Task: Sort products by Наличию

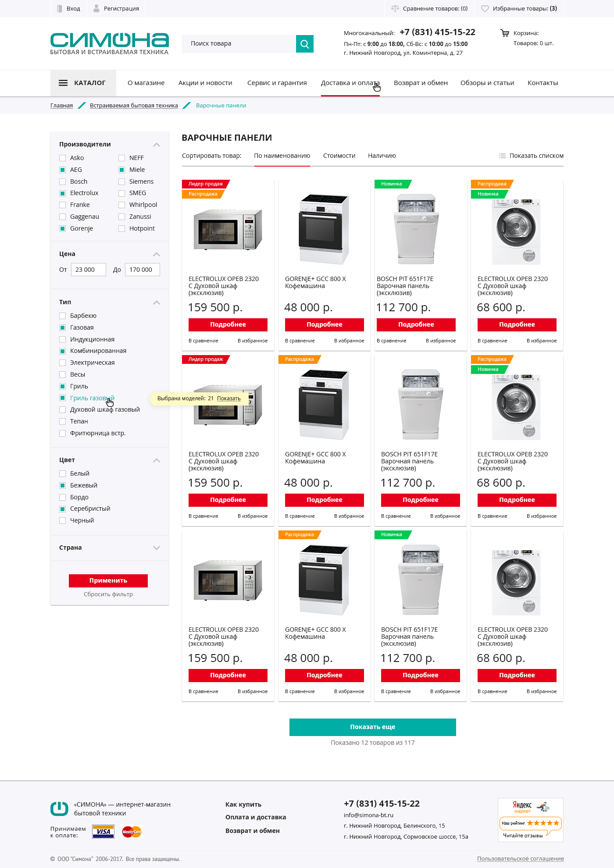Action: tap(382, 156)
